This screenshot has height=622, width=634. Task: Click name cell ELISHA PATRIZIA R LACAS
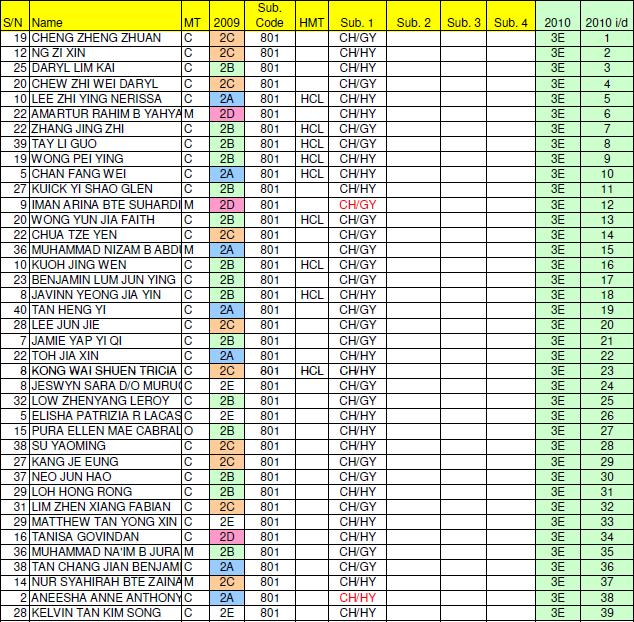tap(105, 415)
